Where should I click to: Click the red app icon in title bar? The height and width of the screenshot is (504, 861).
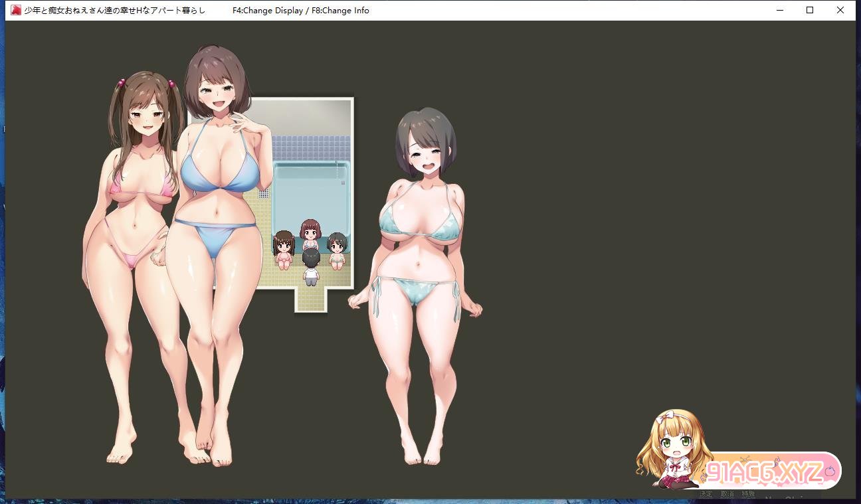(x=15, y=10)
